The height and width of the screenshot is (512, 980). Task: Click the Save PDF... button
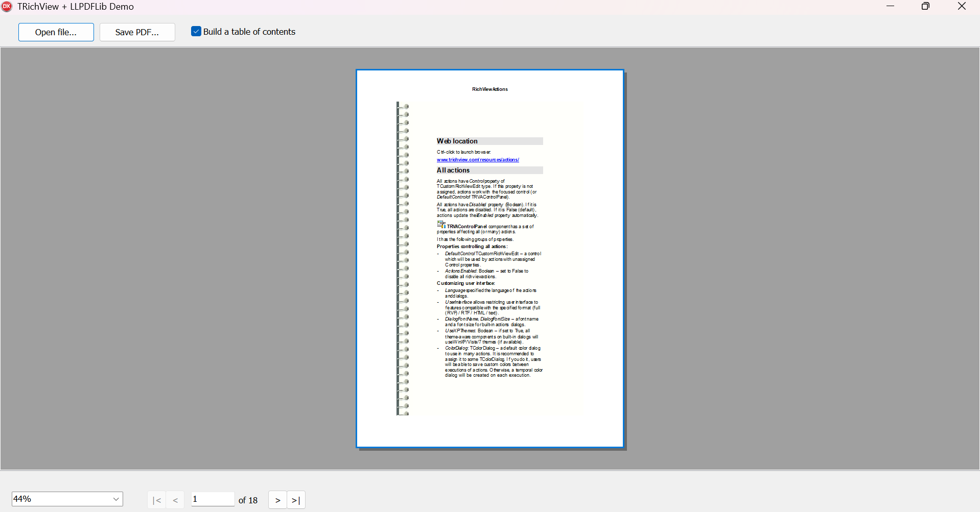point(137,32)
